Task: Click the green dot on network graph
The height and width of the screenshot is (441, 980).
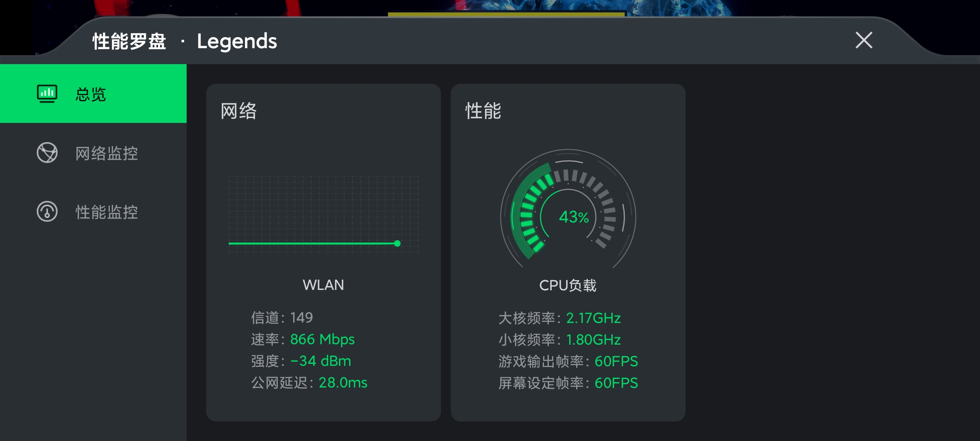Action: [397, 243]
